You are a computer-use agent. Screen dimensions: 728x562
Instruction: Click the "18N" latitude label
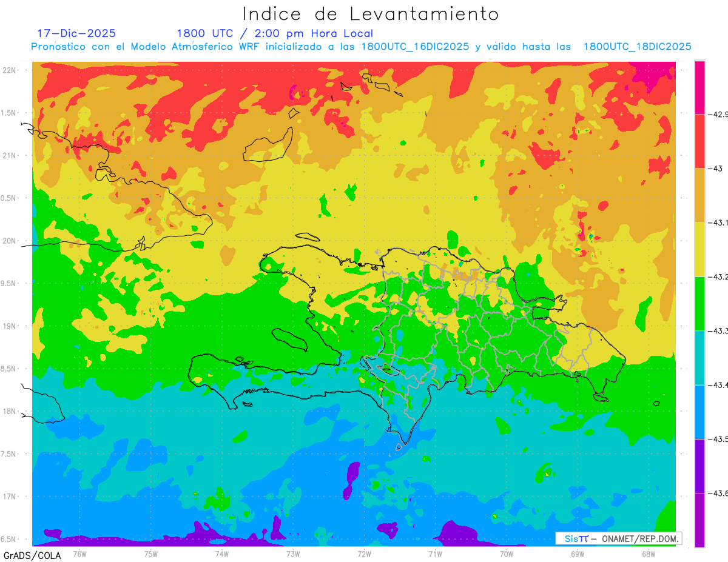point(10,411)
